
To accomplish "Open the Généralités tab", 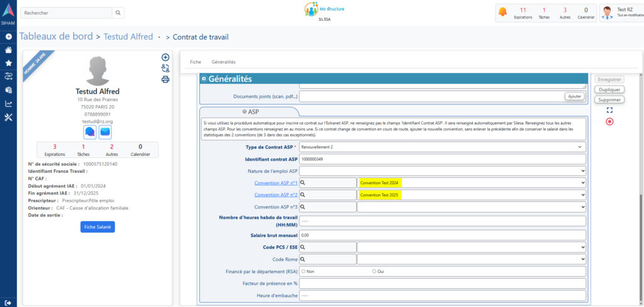I will tap(223, 62).
